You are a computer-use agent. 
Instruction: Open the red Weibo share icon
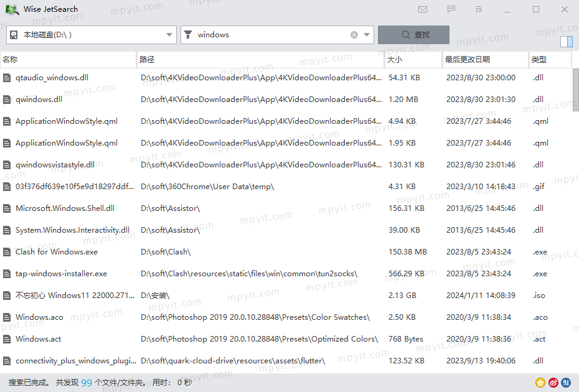point(553,383)
